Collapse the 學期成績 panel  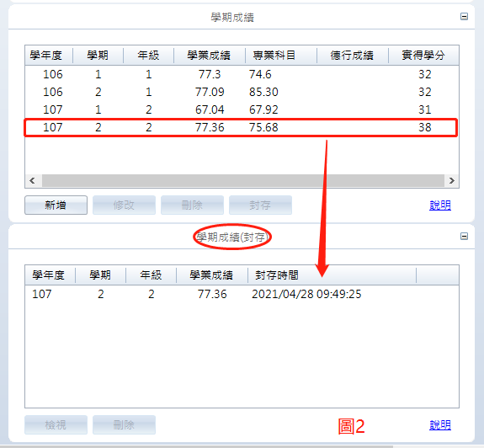click(x=464, y=17)
